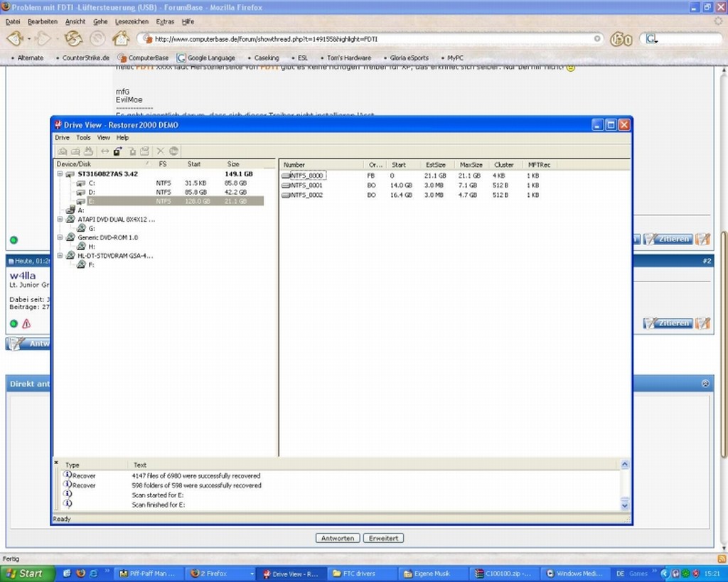Collapse the Generic DVD-ROM 1.0 node

[x=60, y=237]
